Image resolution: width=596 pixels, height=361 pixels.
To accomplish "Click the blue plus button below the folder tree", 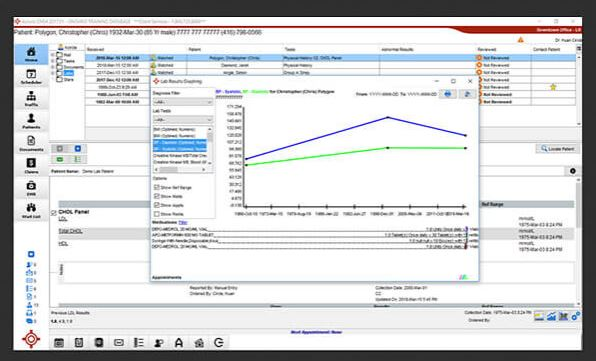I will click(x=78, y=149).
